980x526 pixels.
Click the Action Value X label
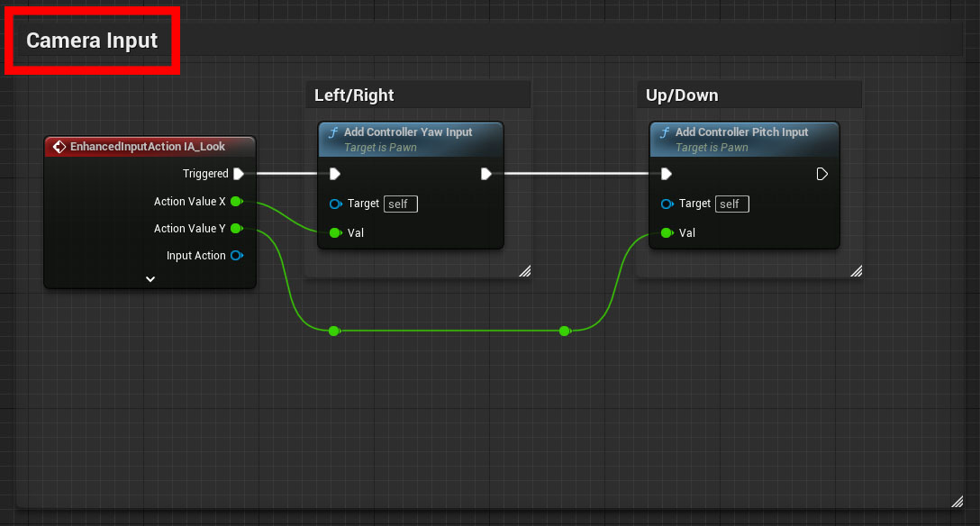point(189,201)
